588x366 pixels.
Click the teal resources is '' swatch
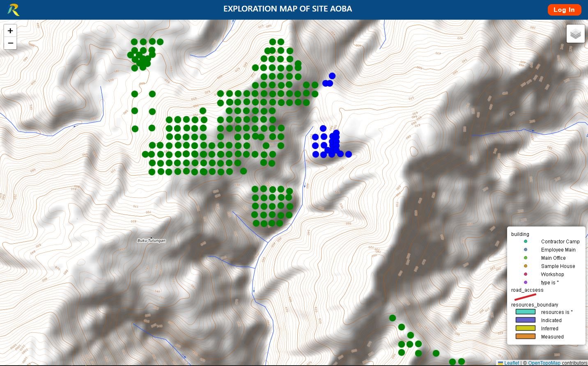(526, 312)
